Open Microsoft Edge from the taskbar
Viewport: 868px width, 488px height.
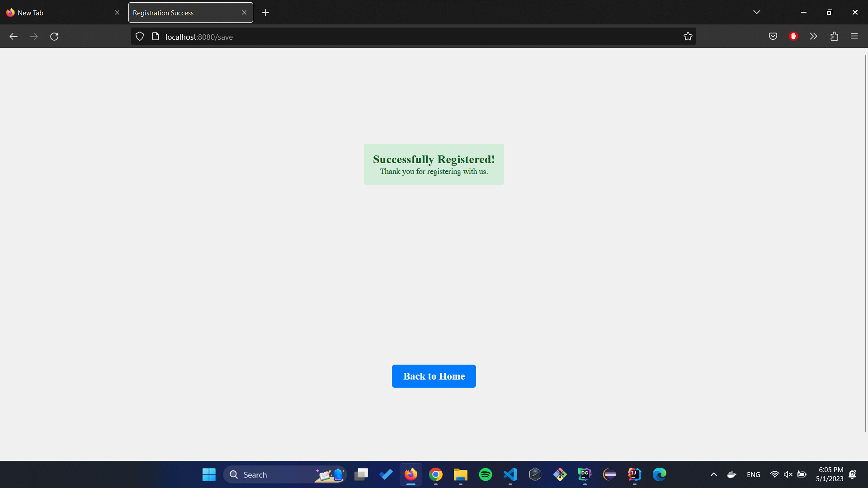pos(659,474)
